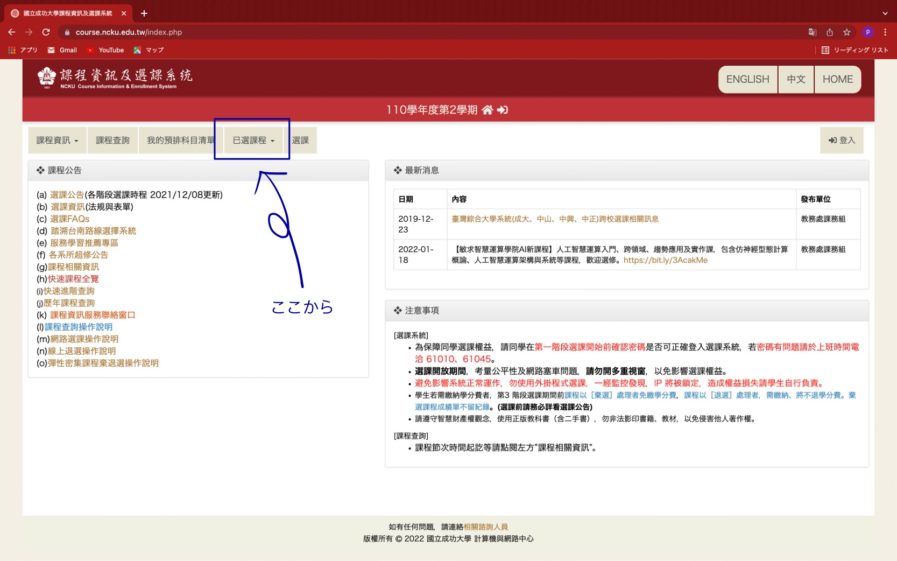Screen dimensions: 897x561
Task: Expand the 已選課程 dropdown menu
Action: (253, 141)
